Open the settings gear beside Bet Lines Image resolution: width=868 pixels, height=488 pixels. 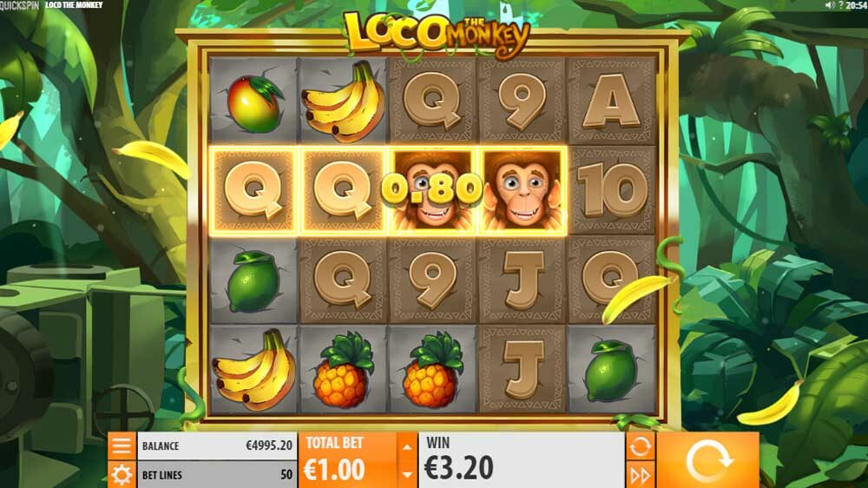click(x=122, y=475)
